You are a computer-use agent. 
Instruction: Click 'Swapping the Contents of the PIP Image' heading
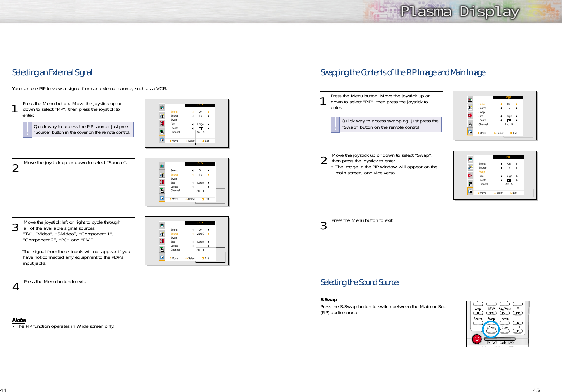pos(403,72)
